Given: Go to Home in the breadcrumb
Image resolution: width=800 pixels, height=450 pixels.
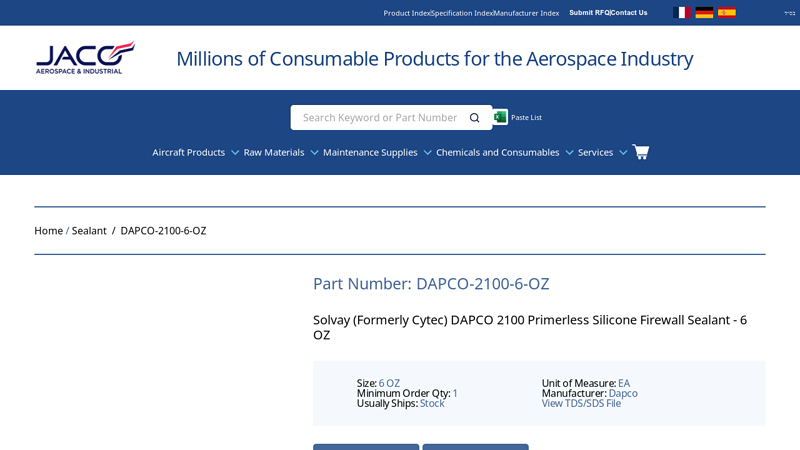Looking at the screenshot, I should tap(48, 231).
